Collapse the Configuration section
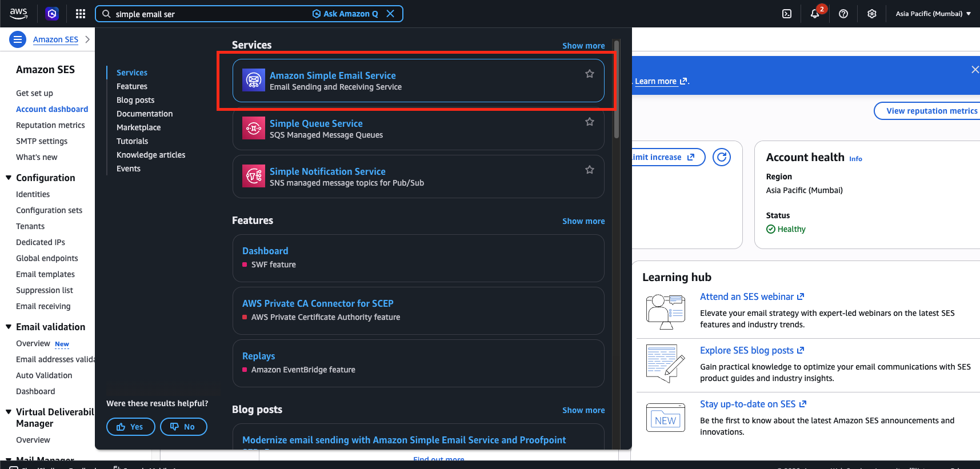The image size is (980, 469). click(9, 178)
